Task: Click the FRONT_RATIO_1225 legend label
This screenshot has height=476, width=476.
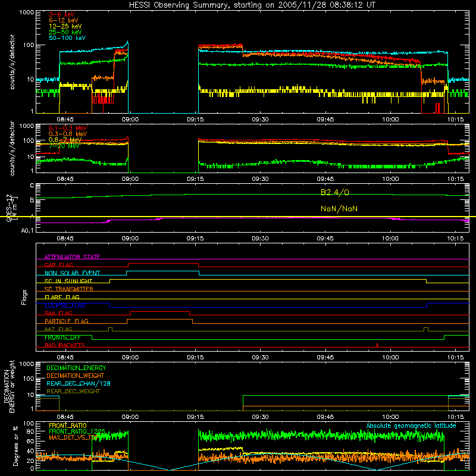Action: click(x=77, y=431)
